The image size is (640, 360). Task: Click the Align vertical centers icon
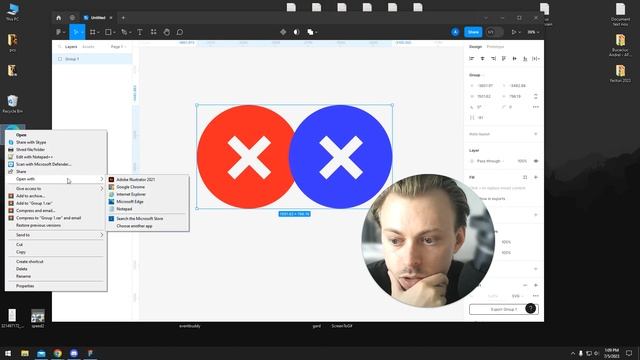point(514,59)
